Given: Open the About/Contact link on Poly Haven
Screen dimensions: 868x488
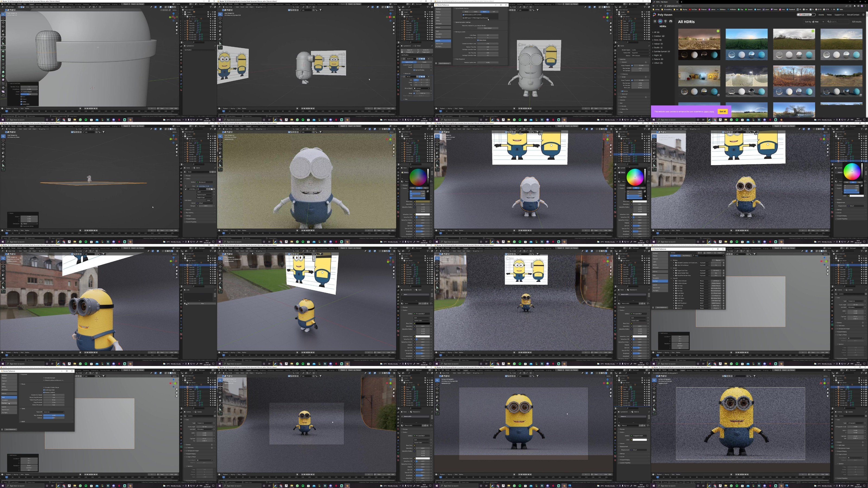Looking at the screenshot, I should pyautogui.click(x=853, y=15).
